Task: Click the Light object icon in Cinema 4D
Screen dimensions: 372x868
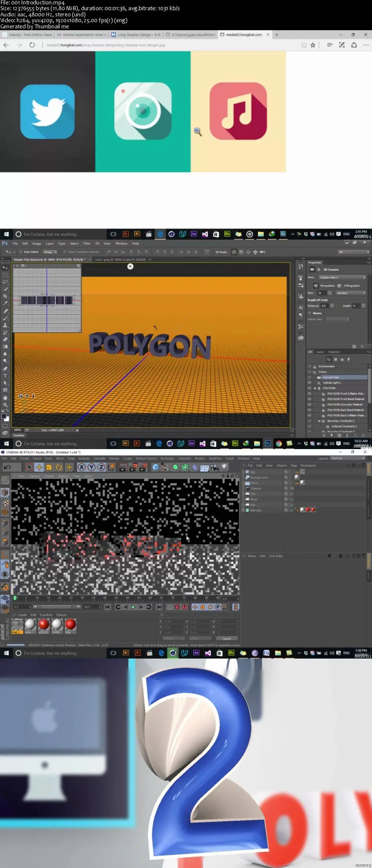Action: pos(224,467)
